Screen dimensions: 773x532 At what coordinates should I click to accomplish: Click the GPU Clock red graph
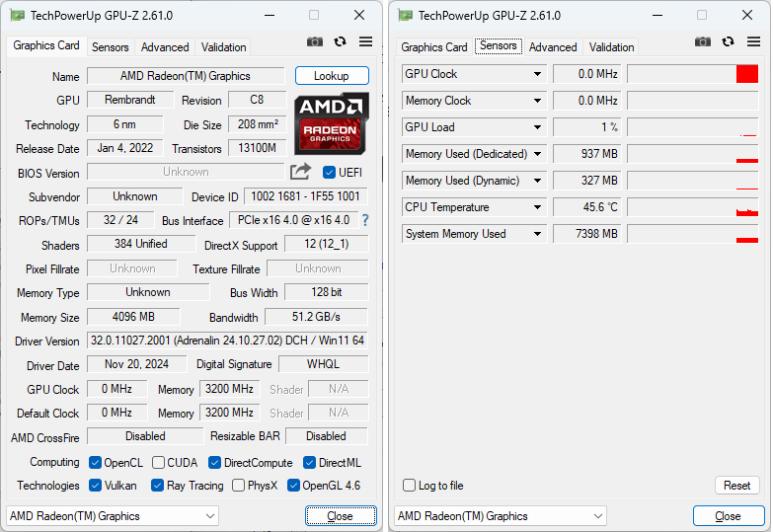(x=693, y=74)
